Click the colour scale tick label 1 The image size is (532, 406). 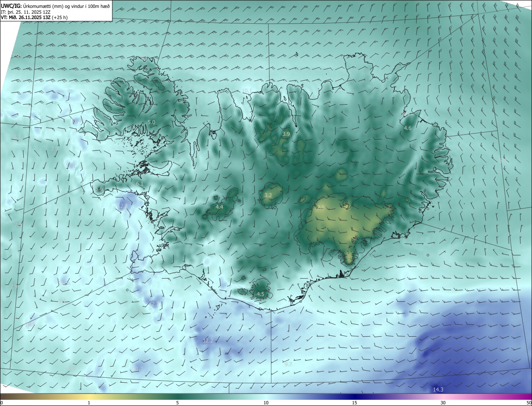(89, 403)
